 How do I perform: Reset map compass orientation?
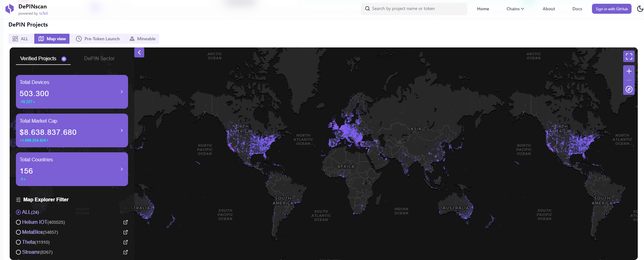[629, 89]
